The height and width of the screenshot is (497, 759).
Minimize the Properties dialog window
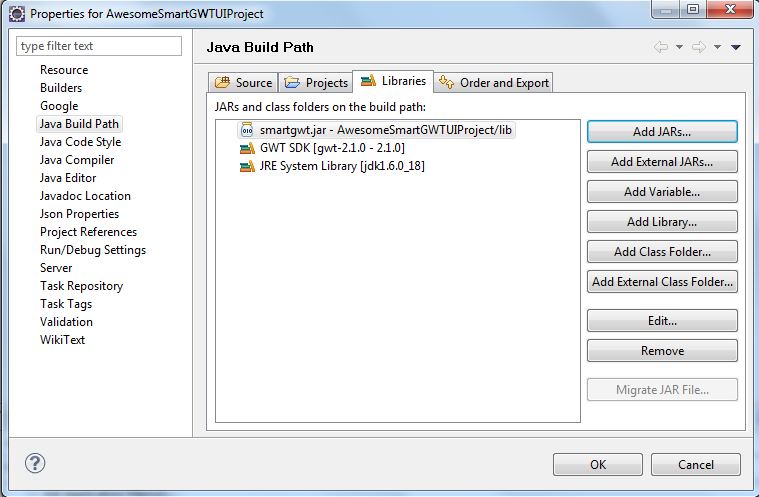[666, 9]
